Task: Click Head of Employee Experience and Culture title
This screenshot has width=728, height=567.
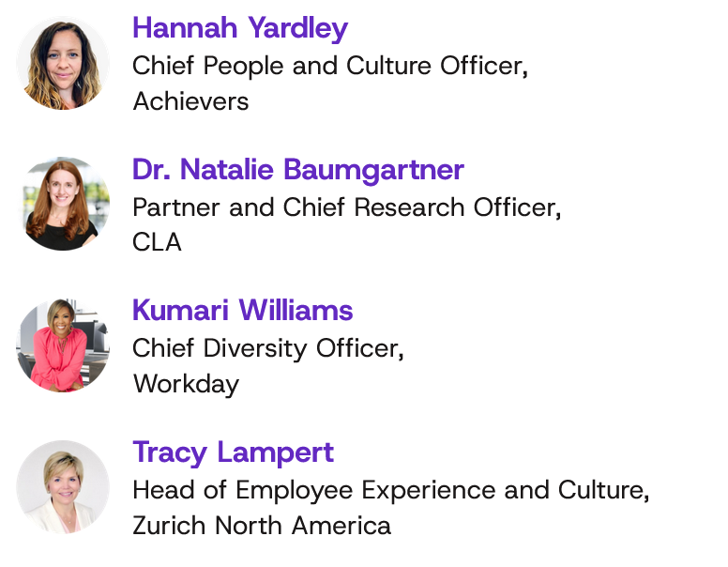Action: (x=391, y=491)
